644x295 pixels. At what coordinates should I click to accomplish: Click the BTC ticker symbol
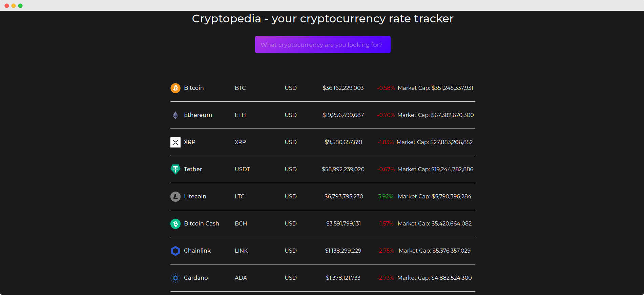pos(240,88)
